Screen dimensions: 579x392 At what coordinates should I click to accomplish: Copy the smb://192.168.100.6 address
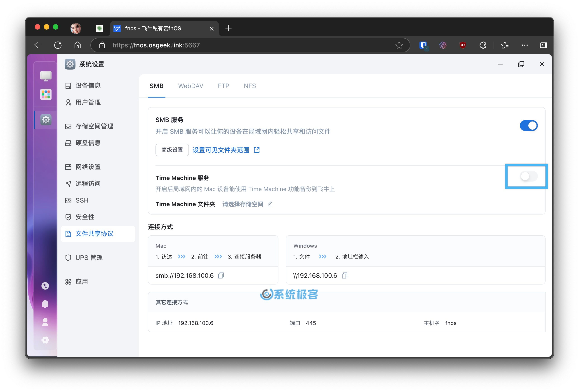[223, 275]
